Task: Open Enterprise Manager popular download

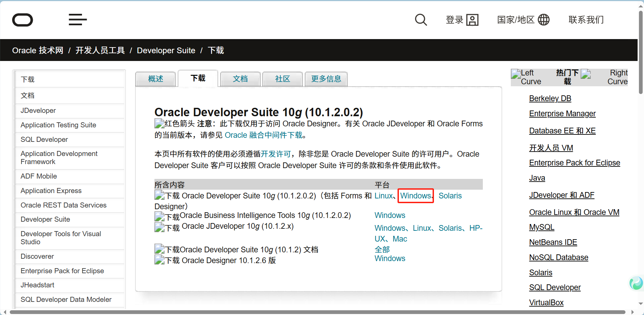Action: (562, 114)
